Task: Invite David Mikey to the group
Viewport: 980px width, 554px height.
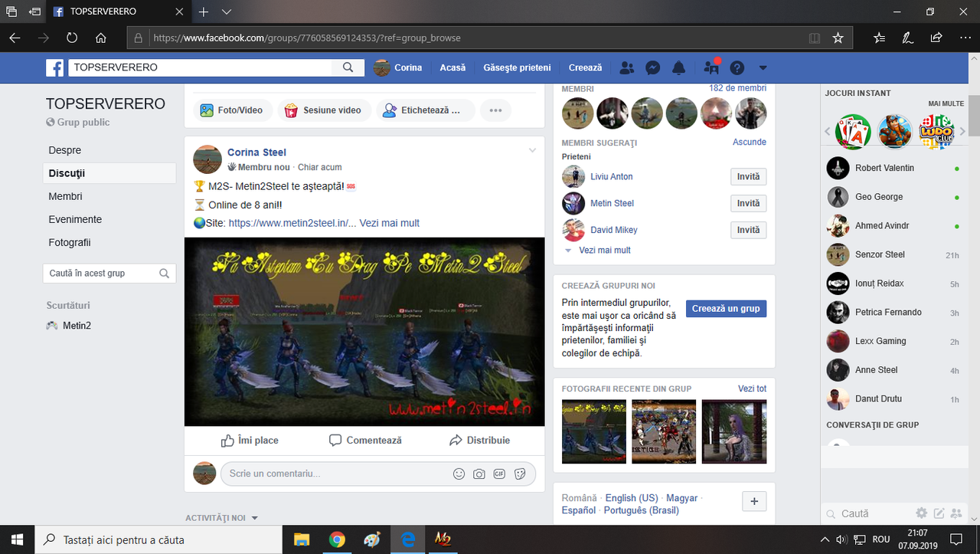Action: tap(748, 230)
